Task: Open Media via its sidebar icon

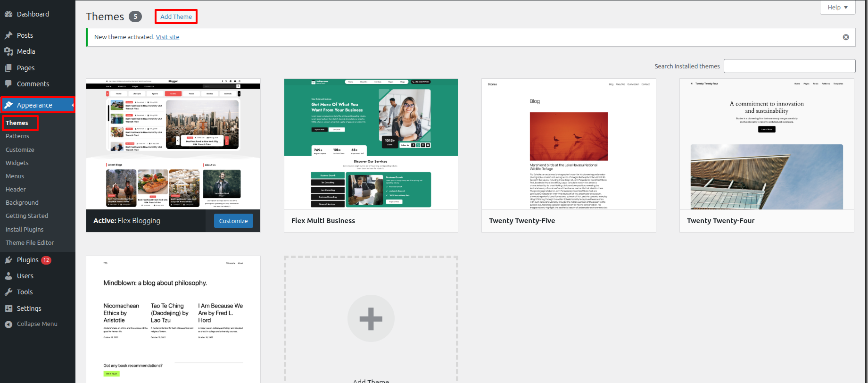Action: 8,51
